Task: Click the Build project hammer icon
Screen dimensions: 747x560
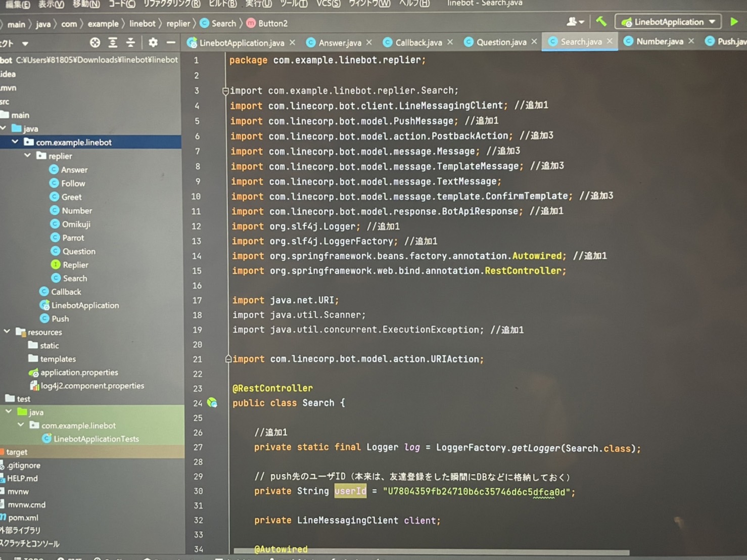Action: coord(601,22)
